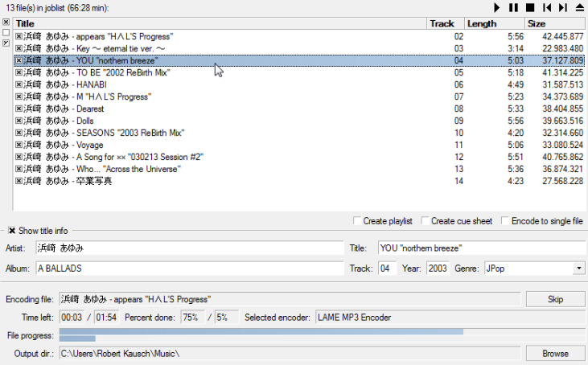Click the Year field showing 2003

click(x=438, y=269)
